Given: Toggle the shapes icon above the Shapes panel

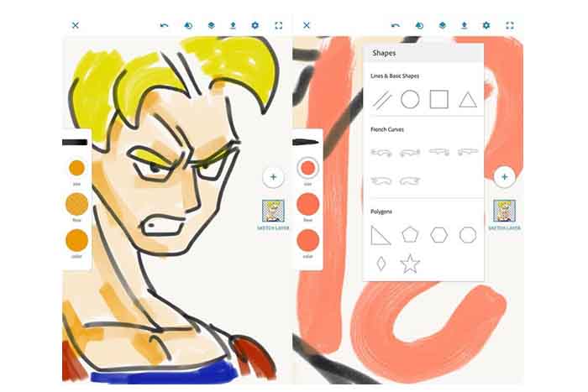Looking at the screenshot, I should [419, 25].
